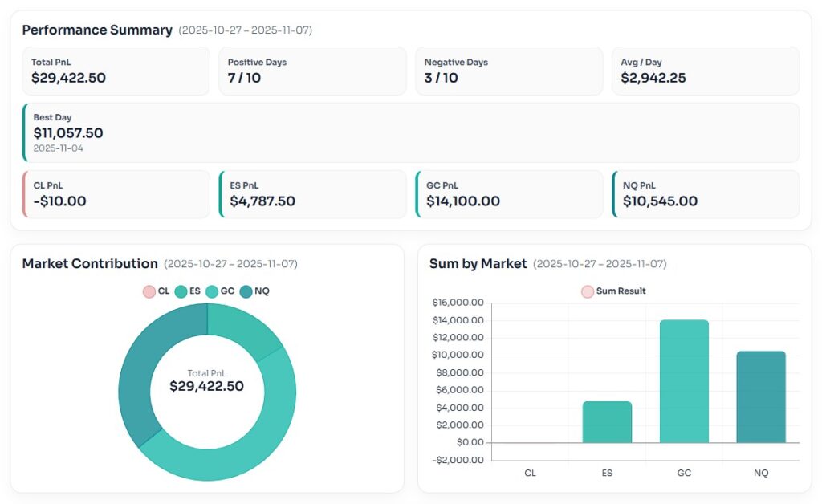Click the Sum Result legend swatch
This screenshot has height=504, width=822.
coord(588,291)
